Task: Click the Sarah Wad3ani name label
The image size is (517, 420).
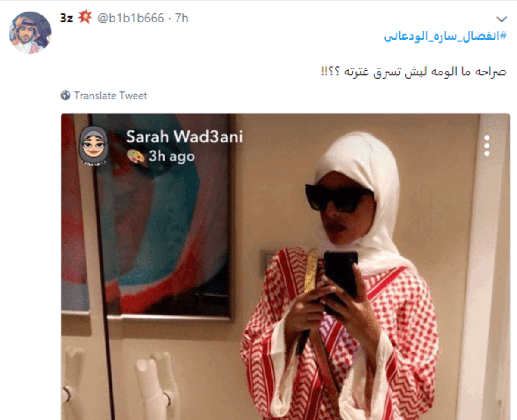Action: click(x=184, y=137)
